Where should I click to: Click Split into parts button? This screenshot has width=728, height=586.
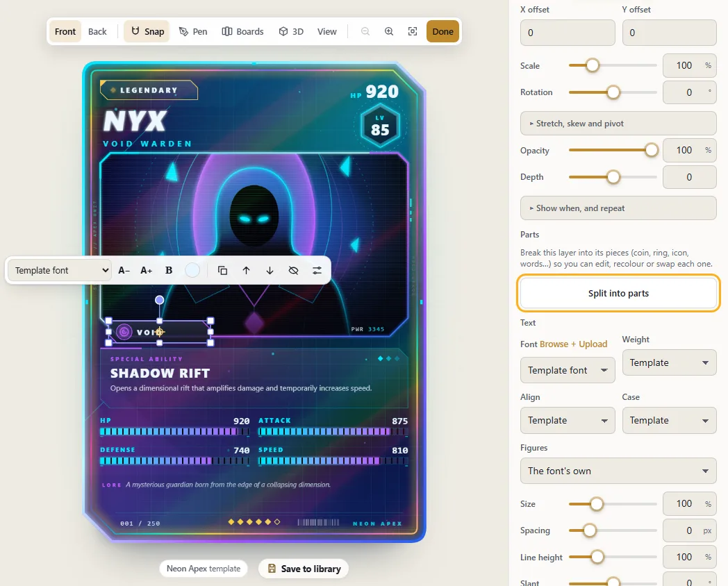618,293
